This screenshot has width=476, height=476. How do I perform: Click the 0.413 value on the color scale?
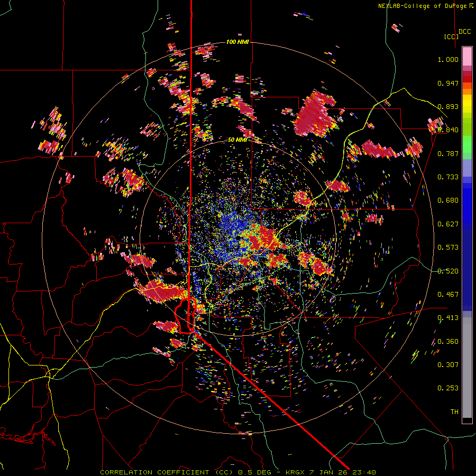coord(448,318)
